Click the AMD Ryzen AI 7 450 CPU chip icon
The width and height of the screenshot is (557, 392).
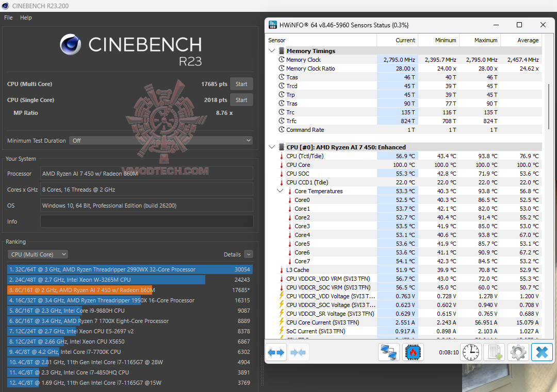point(282,147)
